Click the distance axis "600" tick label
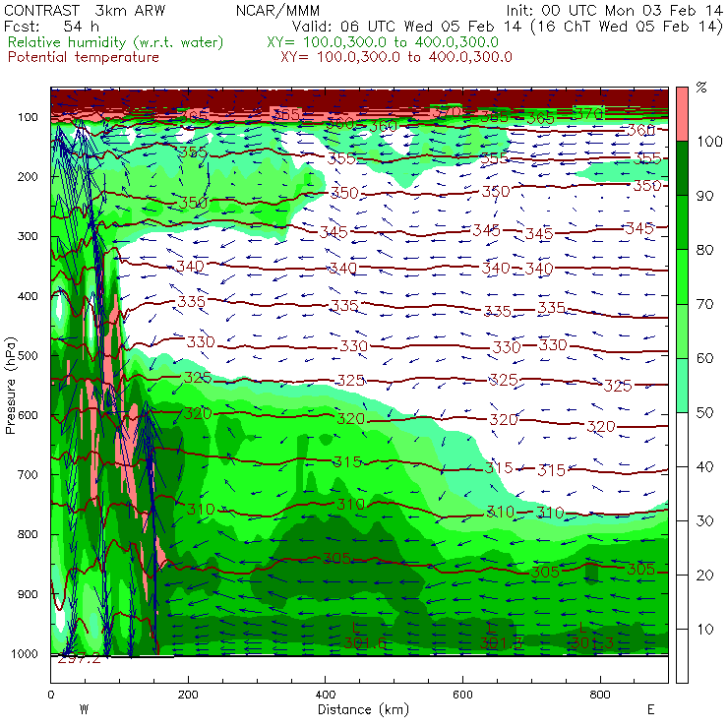 click(x=463, y=695)
